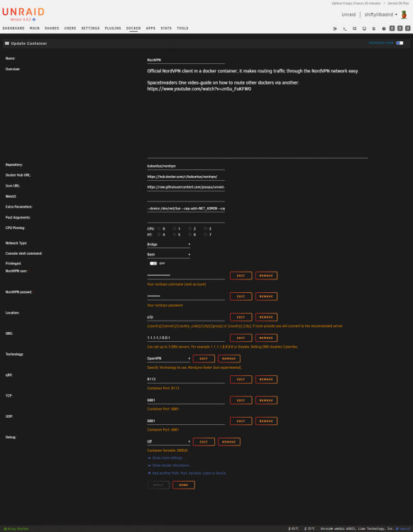Viewport: 413px width, 532px height.
Task: Open the system Log icon
Action: [x=374, y=28]
